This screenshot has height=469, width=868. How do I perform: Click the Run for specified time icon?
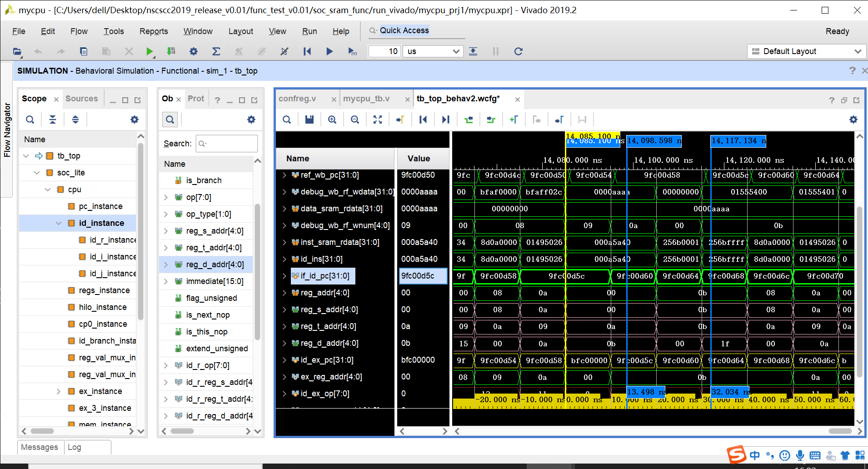point(352,51)
